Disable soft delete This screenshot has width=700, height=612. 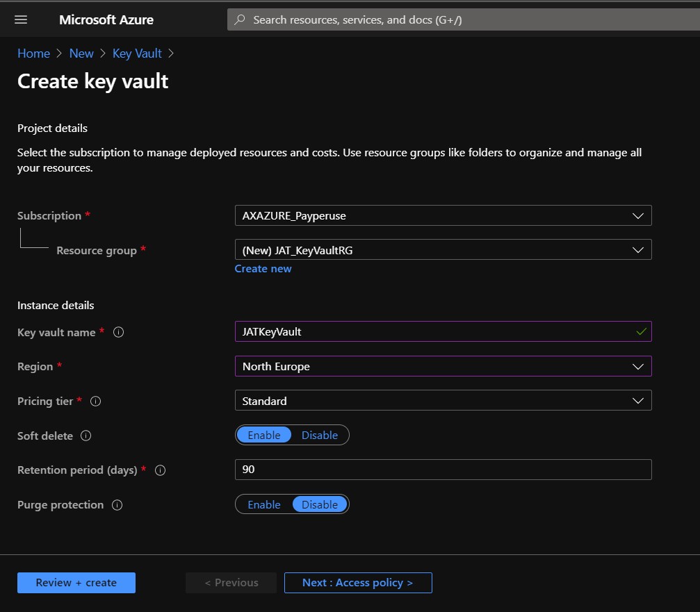[320, 435]
